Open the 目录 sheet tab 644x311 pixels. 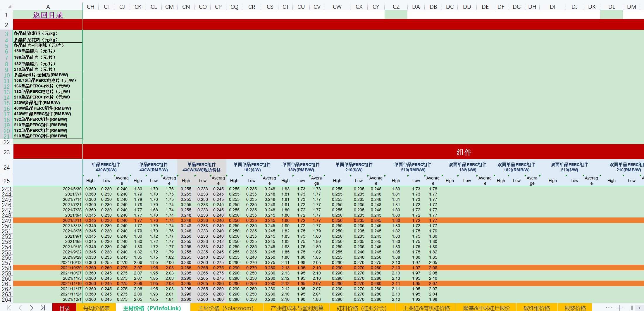[64, 308]
